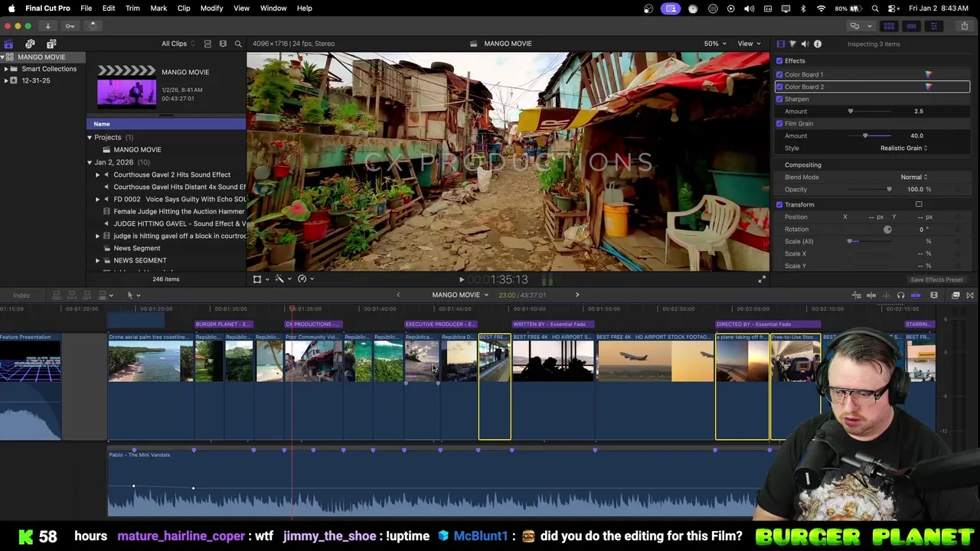The image size is (980, 551).
Task: Open Blend Mode Normal dropdown
Action: (913, 177)
